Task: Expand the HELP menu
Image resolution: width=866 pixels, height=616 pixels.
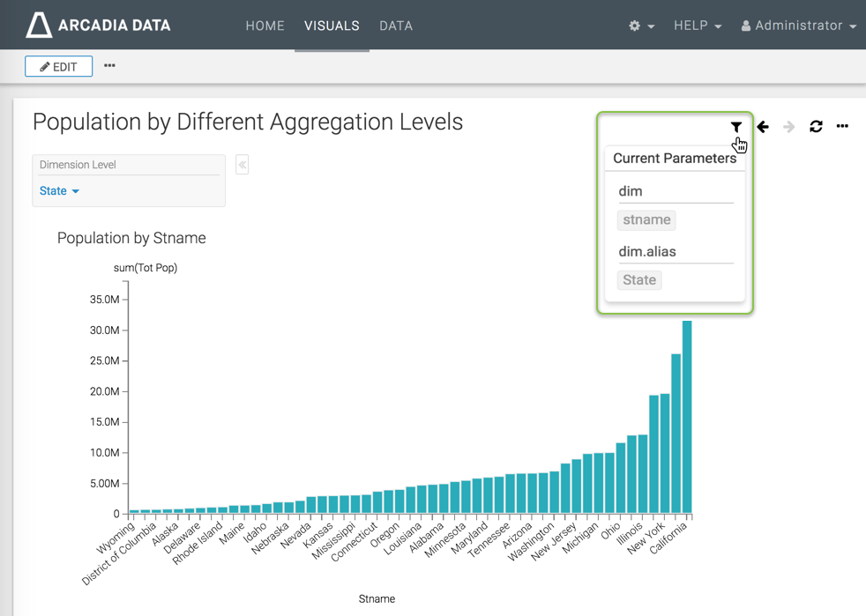Action: click(x=697, y=26)
